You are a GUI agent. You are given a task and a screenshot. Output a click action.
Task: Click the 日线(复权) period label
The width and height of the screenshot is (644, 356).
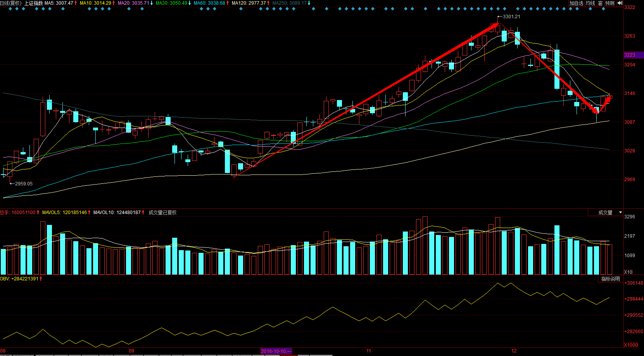[11, 3]
